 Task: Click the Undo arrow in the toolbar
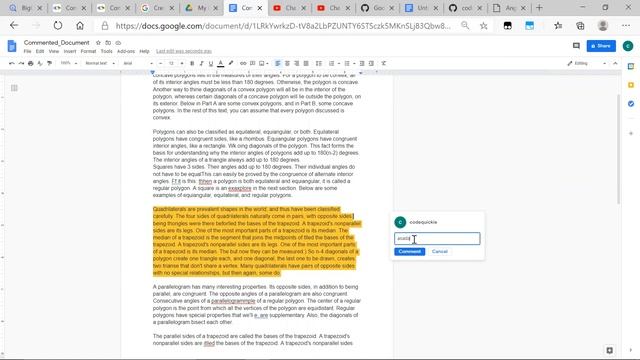coord(11,63)
